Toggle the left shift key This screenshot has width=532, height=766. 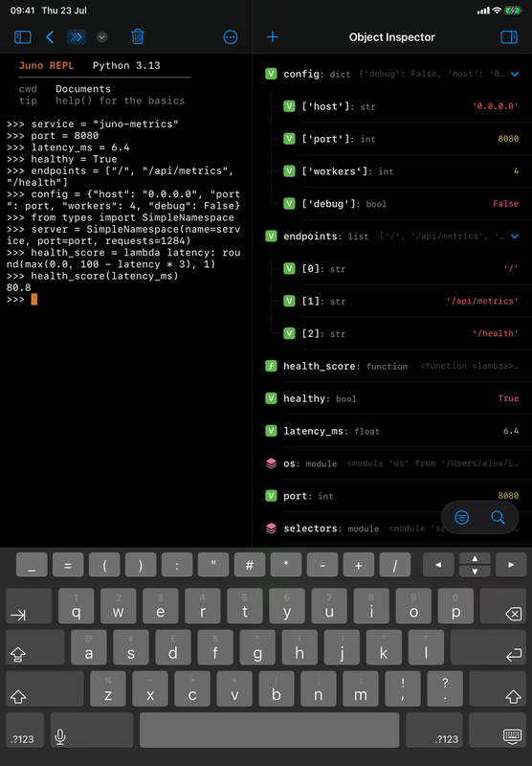tap(45, 688)
